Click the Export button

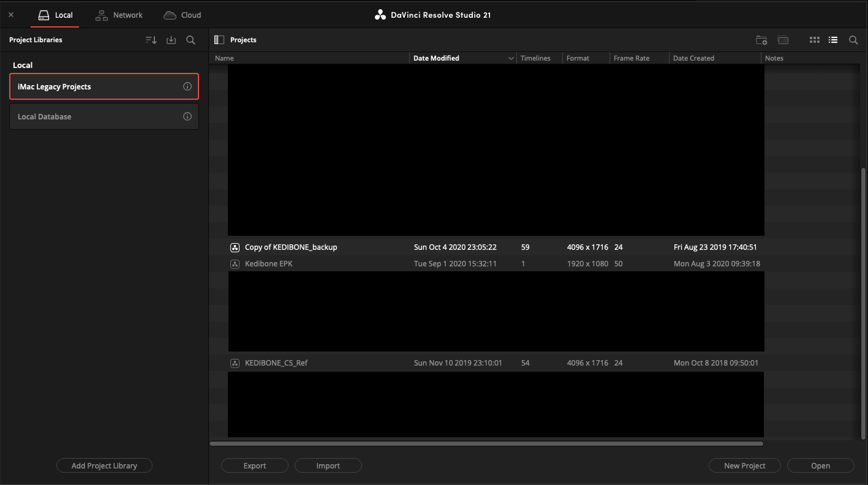pyautogui.click(x=255, y=466)
